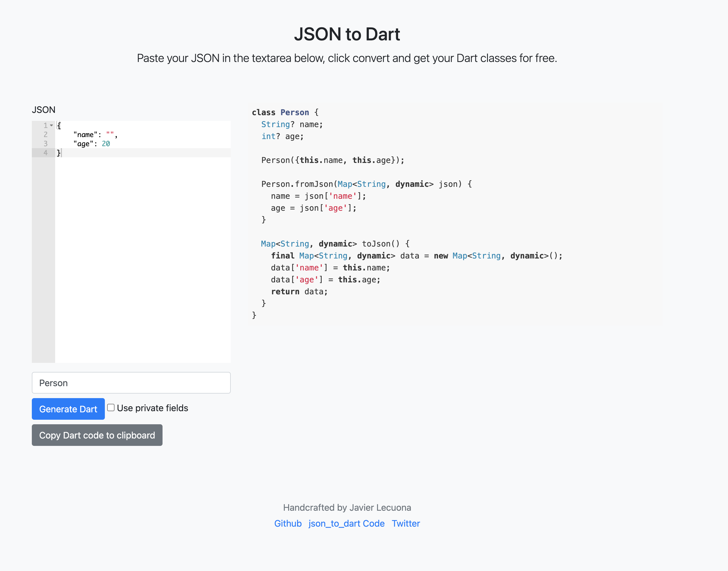
Task: Click the return data; line in Dart code
Action: coord(299,291)
